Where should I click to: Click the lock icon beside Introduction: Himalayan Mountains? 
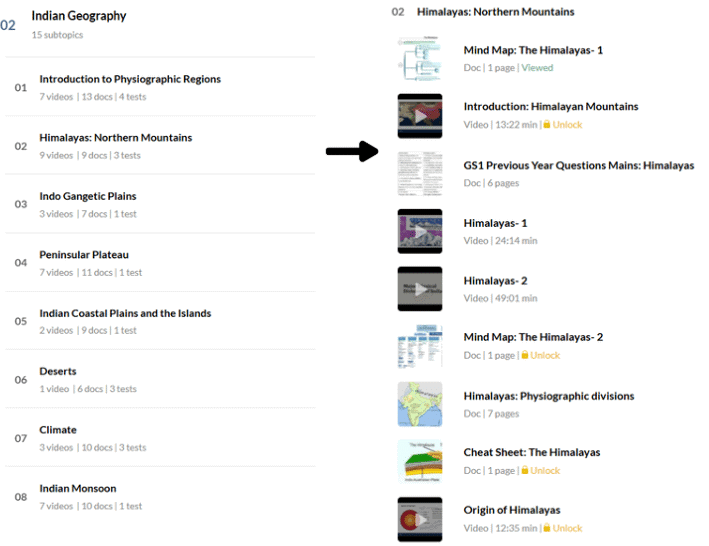click(547, 124)
